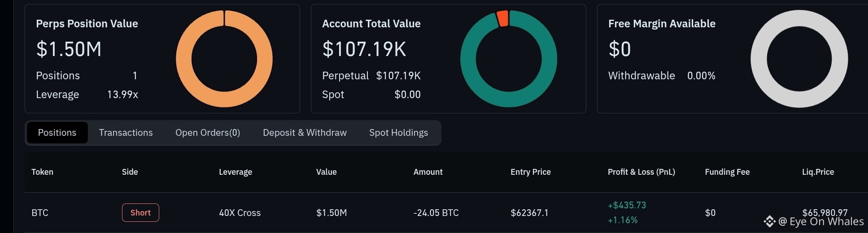Open the Positions tab
The height and width of the screenshot is (233, 868).
57,133
